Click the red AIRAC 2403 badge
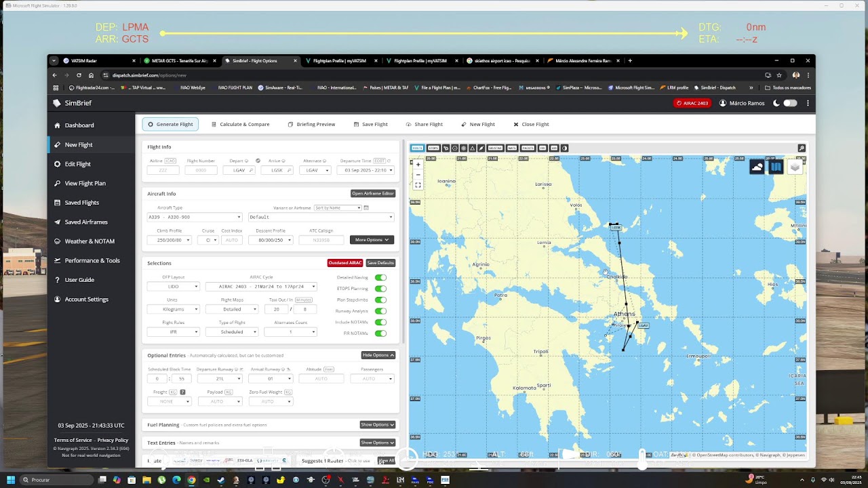This screenshot has height=488, width=868. pyautogui.click(x=692, y=103)
